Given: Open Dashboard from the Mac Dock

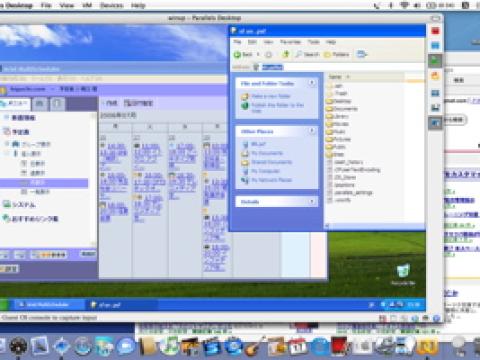Looking at the screenshot, I should [18, 347].
